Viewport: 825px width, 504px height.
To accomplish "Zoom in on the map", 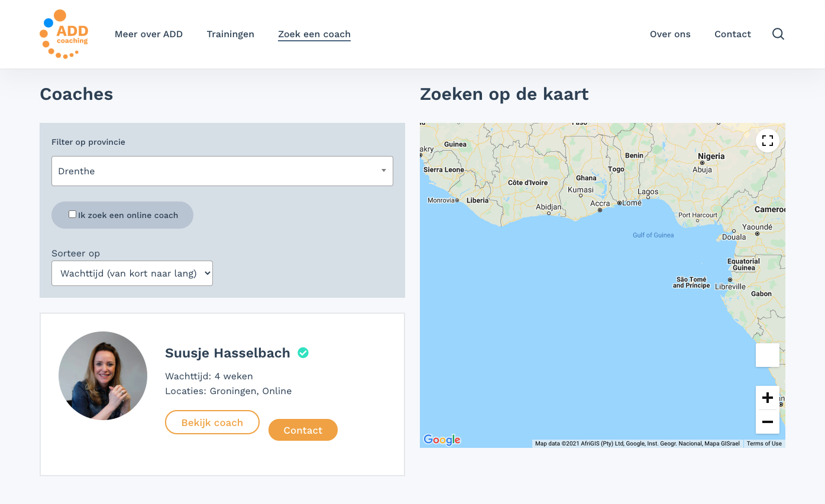I will [768, 398].
